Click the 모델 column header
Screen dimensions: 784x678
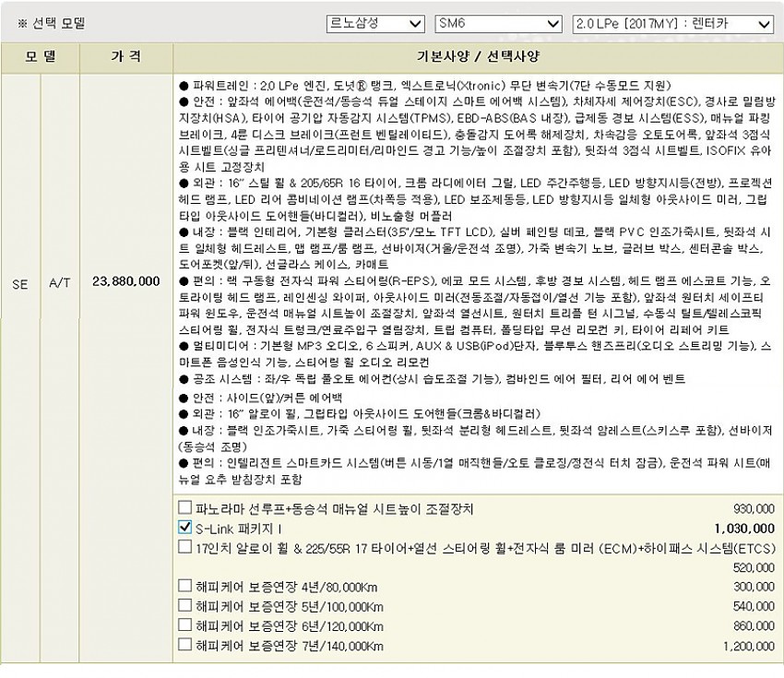click(x=41, y=56)
